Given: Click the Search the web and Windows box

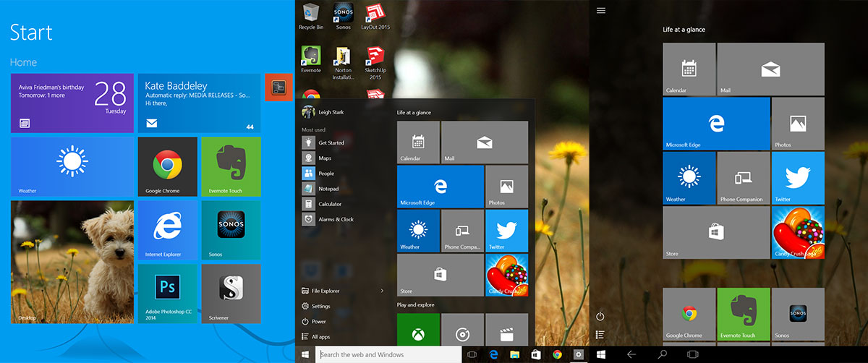Looking at the screenshot, I should (x=388, y=354).
